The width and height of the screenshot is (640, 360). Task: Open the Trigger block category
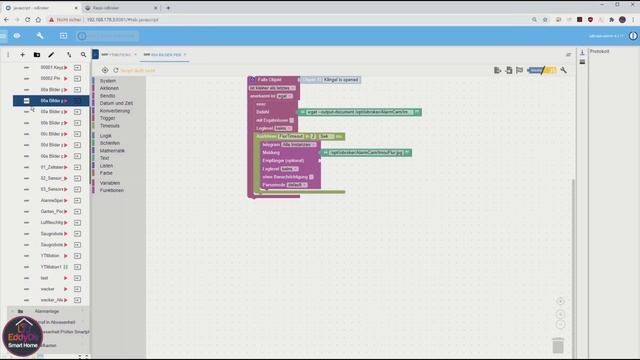coord(108,118)
